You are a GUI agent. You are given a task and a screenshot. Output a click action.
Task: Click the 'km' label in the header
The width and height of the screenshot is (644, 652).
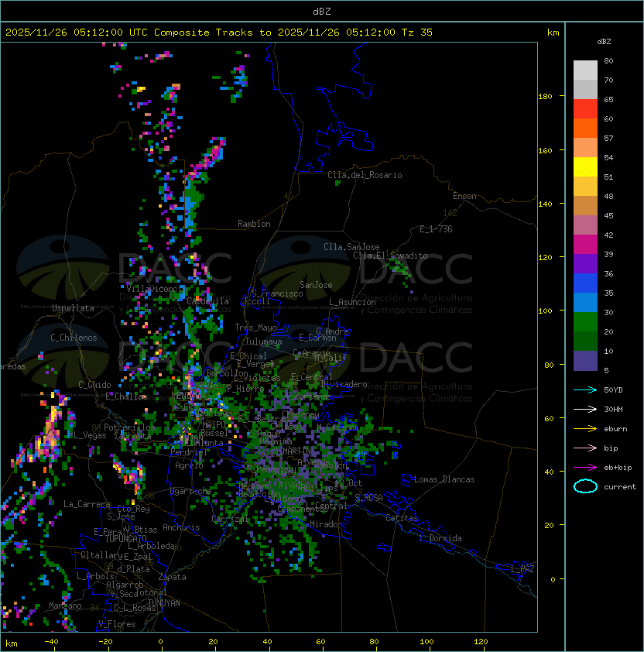point(553,33)
